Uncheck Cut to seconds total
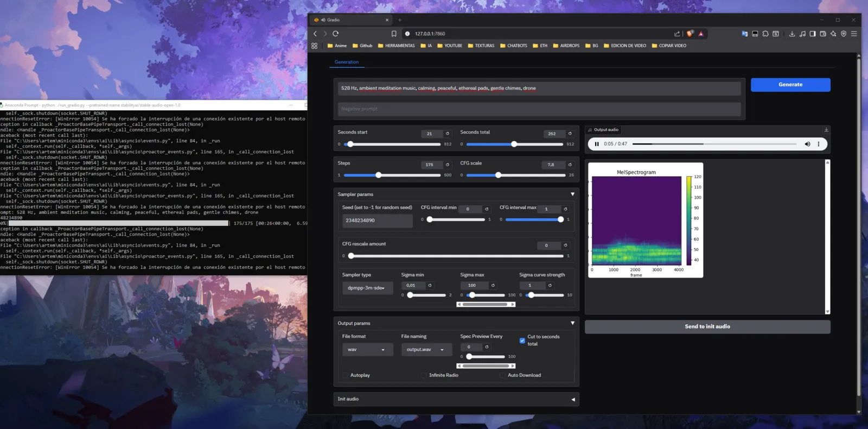Screen dimensions: 868x429 (522, 340)
